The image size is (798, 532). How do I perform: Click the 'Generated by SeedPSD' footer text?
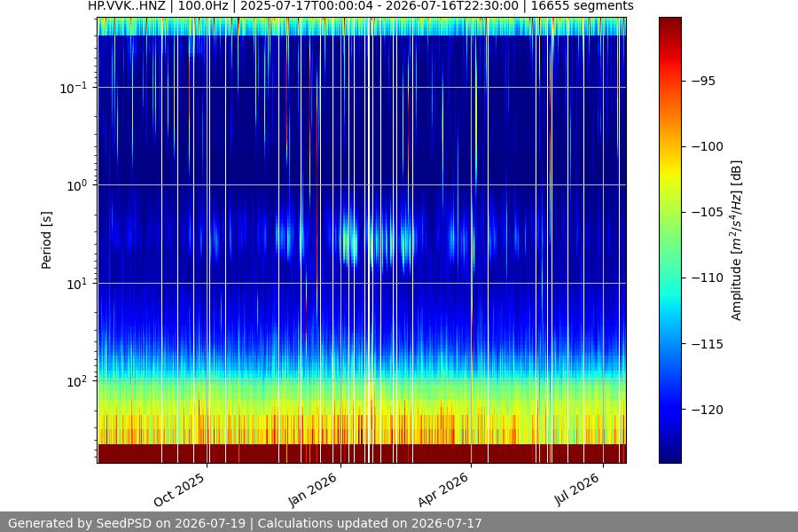pyautogui.click(x=245, y=523)
